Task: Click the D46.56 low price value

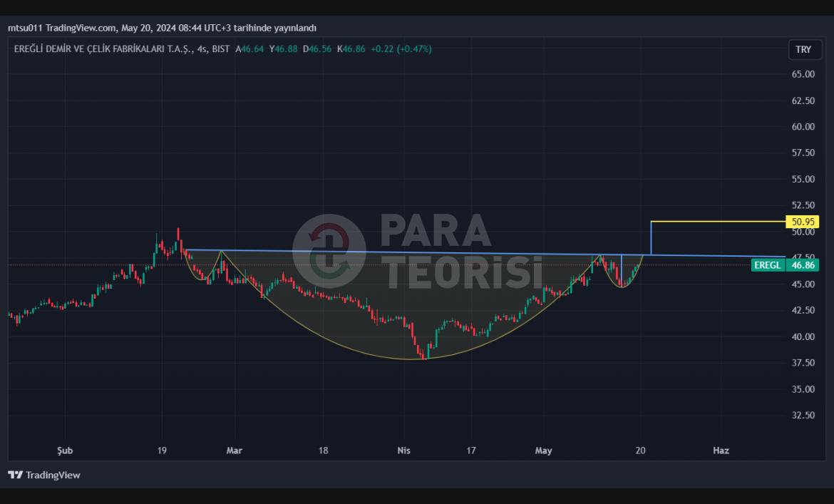Action: (x=317, y=49)
